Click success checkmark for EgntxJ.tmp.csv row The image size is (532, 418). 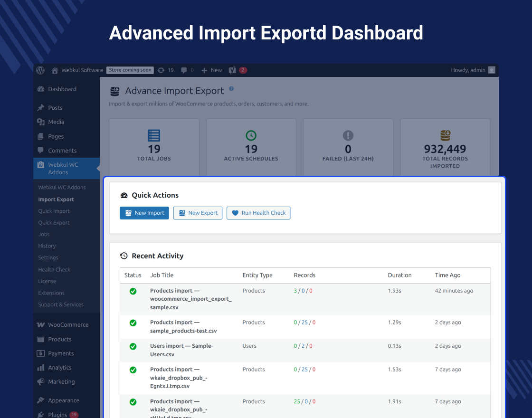click(133, 370)
